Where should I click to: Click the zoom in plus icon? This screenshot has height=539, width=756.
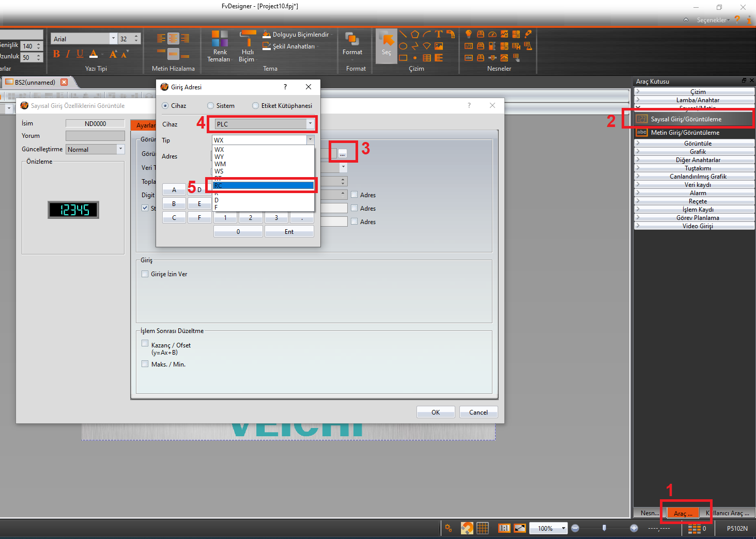[634, 528]
